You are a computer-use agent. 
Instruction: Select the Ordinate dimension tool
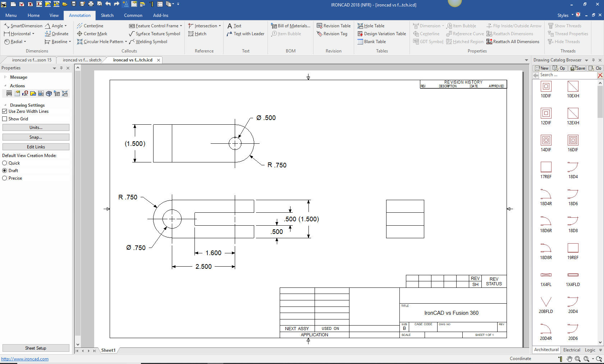coord(56,34)
